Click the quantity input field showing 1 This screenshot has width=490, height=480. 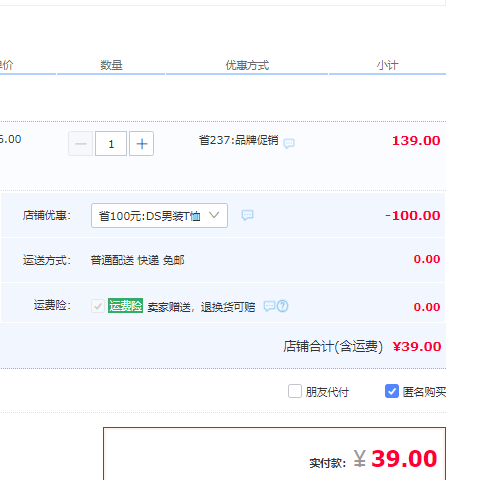tap(111, 144)
